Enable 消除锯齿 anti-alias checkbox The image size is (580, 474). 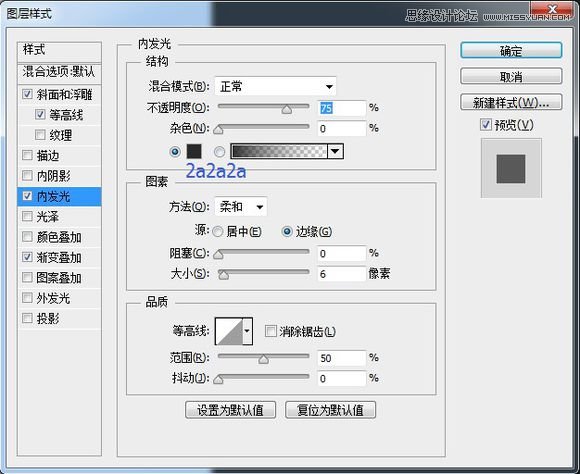pos(270,331)
